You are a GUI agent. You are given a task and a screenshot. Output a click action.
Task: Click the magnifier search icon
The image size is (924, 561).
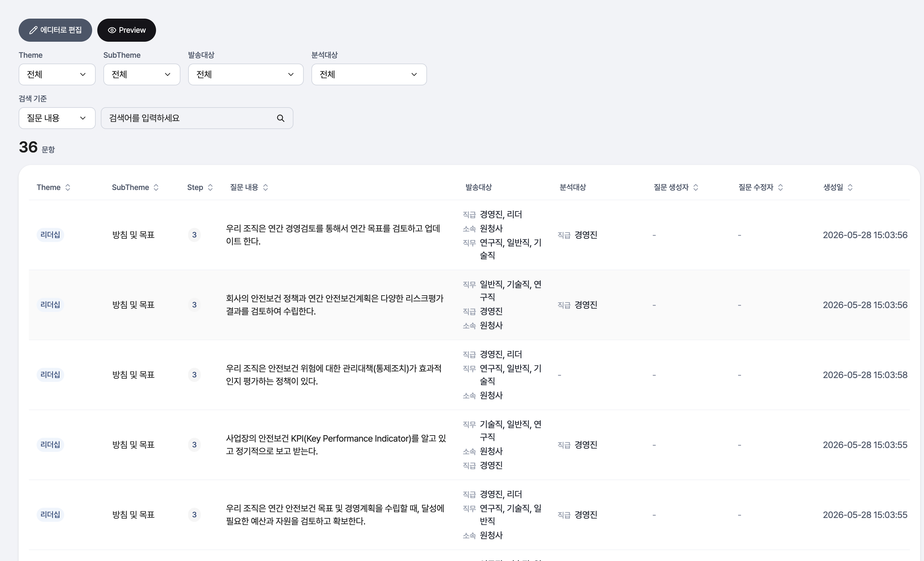click(281, 118)
